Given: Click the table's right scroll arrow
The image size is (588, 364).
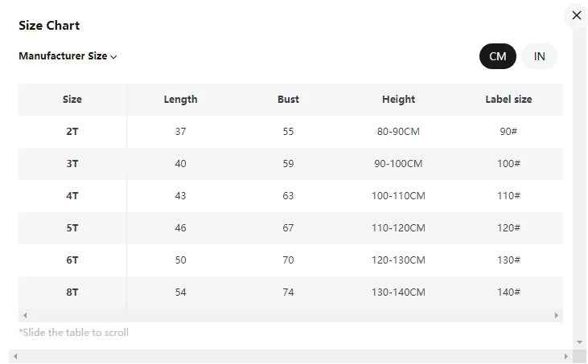Looking at the screenshot, I should tap(556, 316).
